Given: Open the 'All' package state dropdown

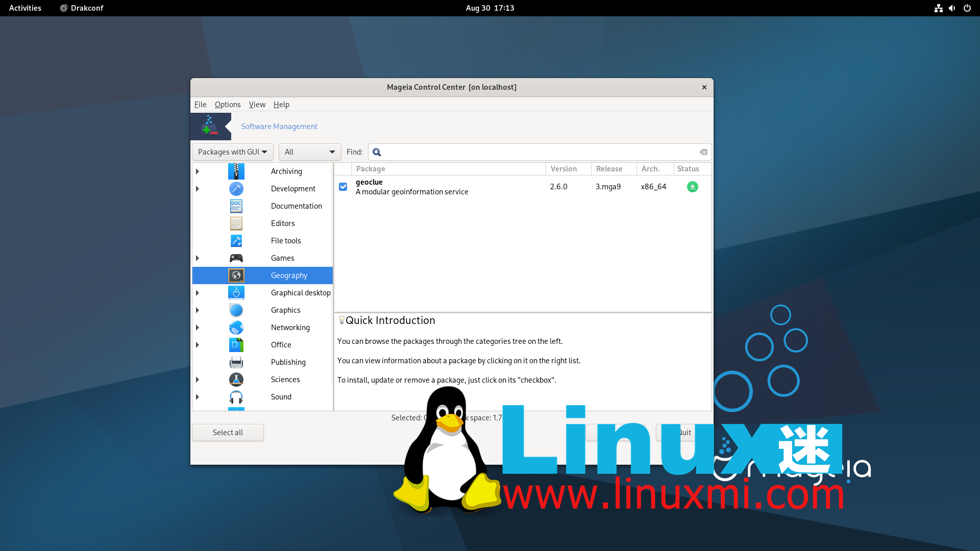Looking at the screenshot, I should point(310,152).
